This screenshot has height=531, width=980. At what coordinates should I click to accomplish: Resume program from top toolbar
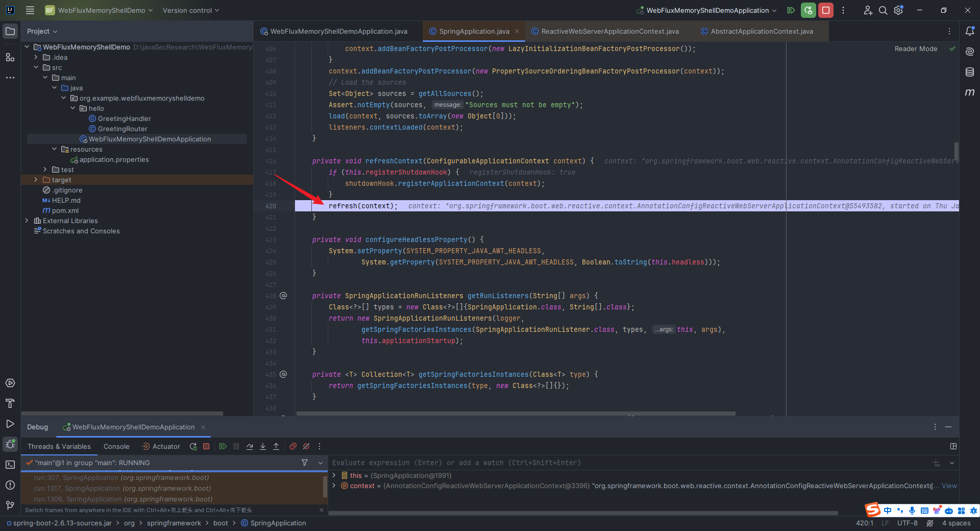coord(791,10)
